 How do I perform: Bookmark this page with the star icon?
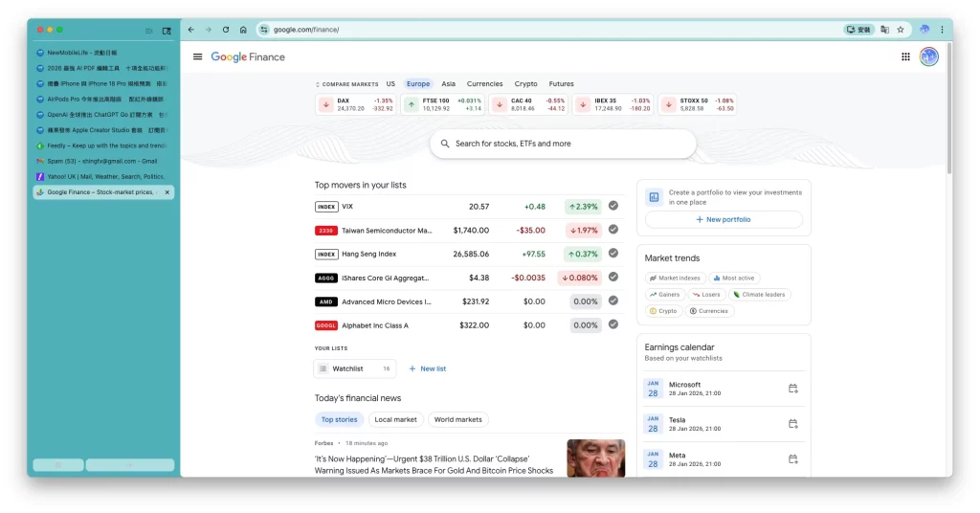[901, 30]
